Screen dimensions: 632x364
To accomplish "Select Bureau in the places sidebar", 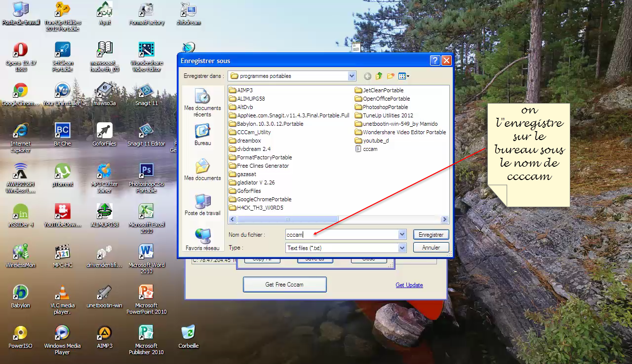I will (x=202, y=134).
